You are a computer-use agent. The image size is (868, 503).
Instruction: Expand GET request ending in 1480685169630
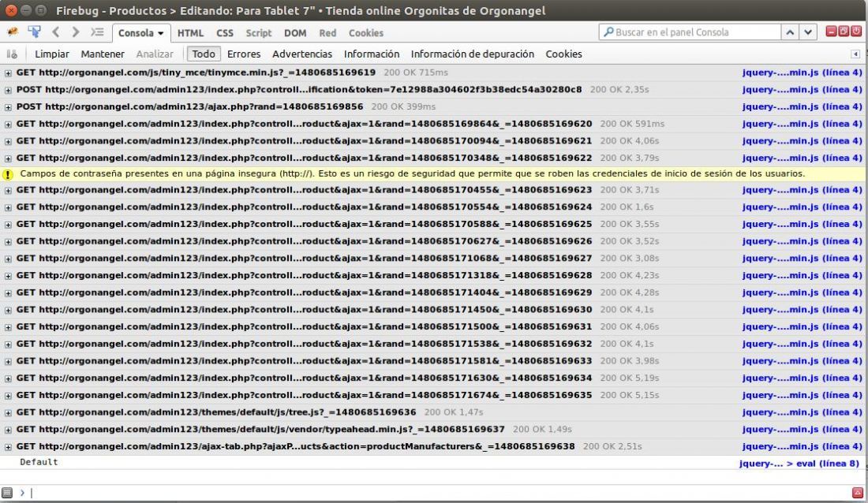tap(8, 311)
